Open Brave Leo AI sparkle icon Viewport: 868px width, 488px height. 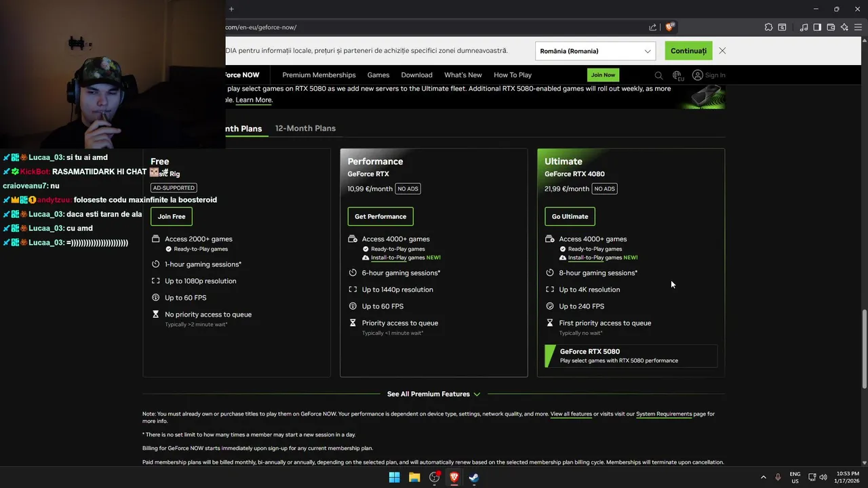point(844,27)
